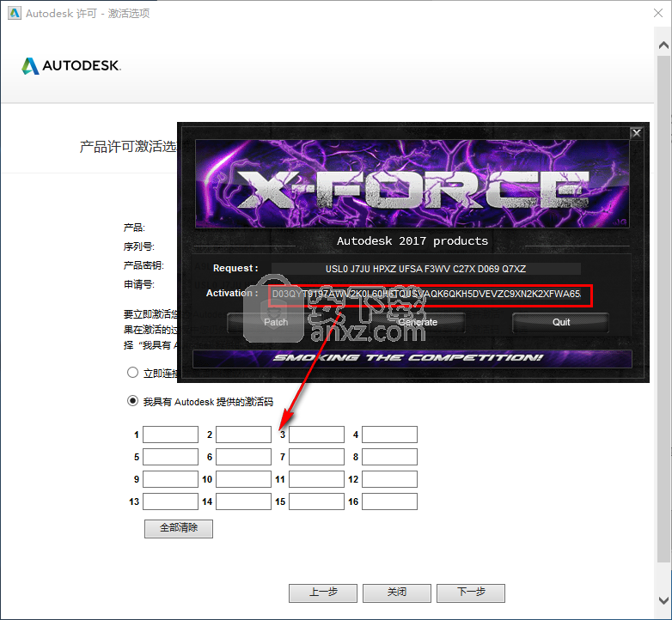Image resolution: width=672 pixels, height=620 pixels.
Task: Click activation code box 13
Action: (x=170, y=501)
